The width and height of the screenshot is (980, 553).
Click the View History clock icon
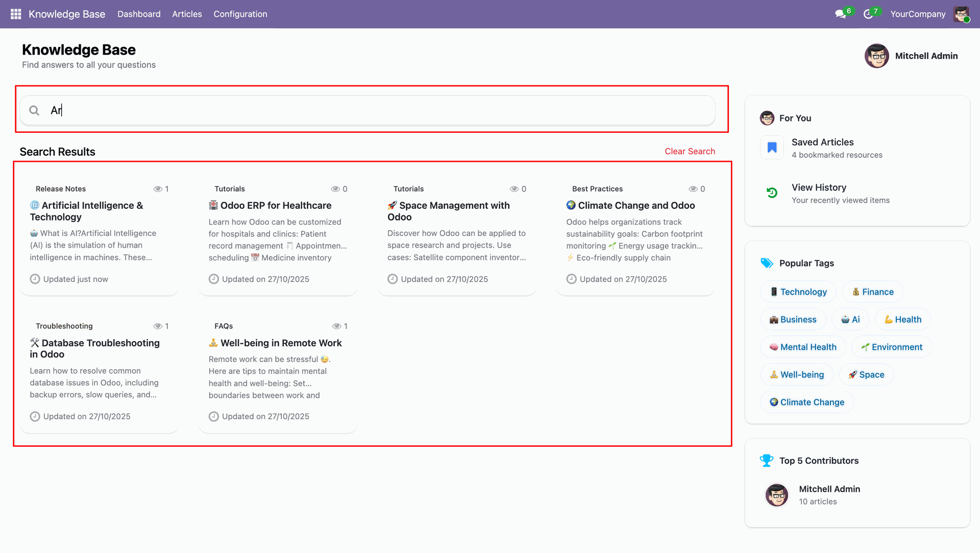[772, 193]
